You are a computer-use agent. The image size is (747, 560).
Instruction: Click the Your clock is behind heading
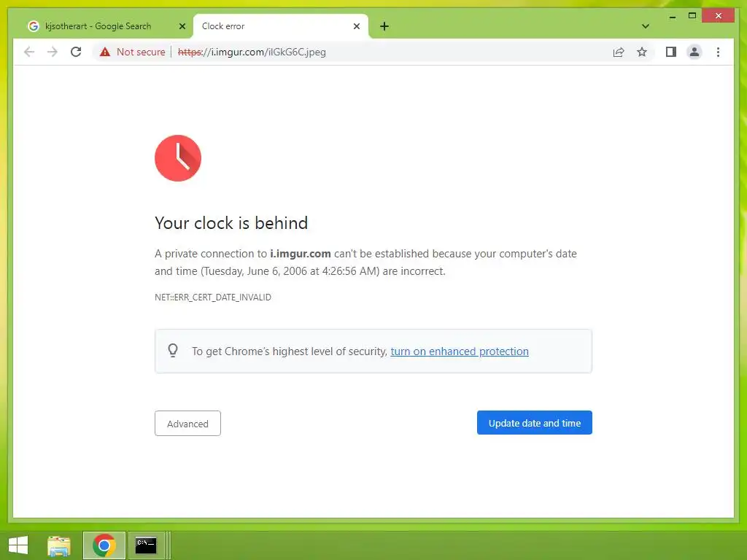(x=231, y=223)
